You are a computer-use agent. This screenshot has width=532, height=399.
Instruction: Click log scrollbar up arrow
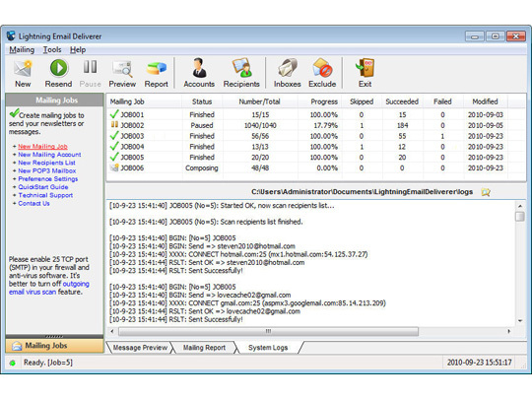[520, 206]
